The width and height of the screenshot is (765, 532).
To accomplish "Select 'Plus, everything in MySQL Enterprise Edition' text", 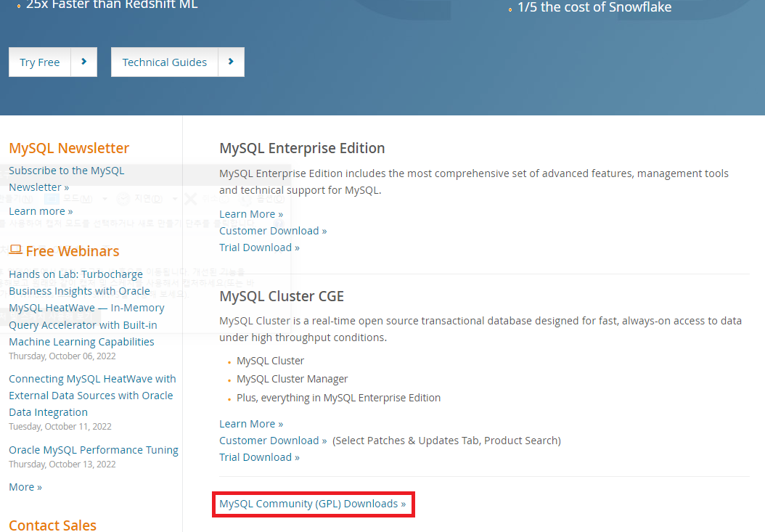I will pyautogui.click(x=339, y=398).
